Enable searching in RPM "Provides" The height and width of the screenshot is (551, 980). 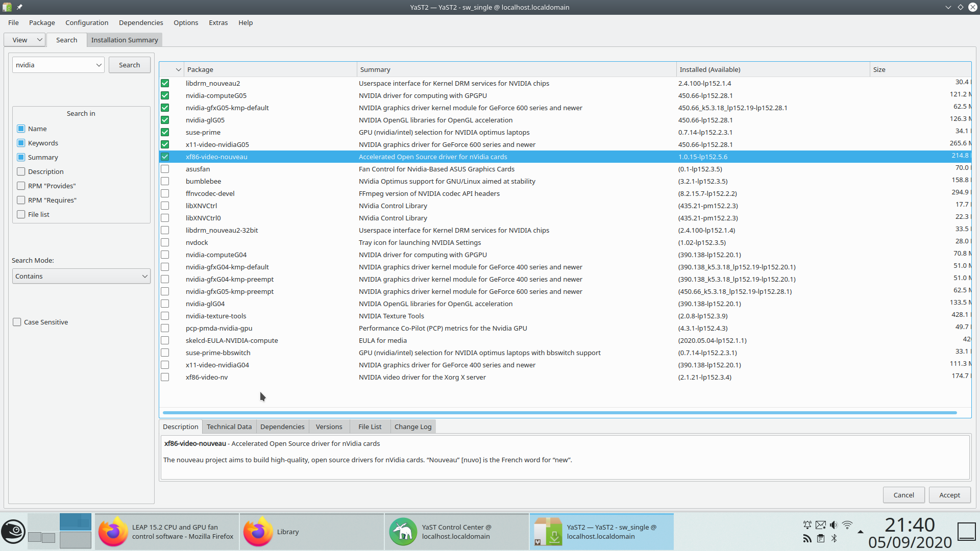pos(21,186)
